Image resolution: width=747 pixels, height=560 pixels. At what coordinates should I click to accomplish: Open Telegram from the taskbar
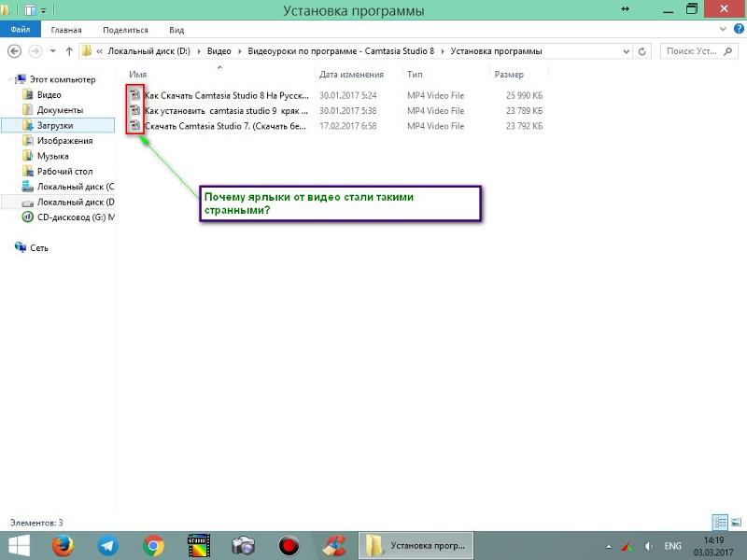pos(108,546)
